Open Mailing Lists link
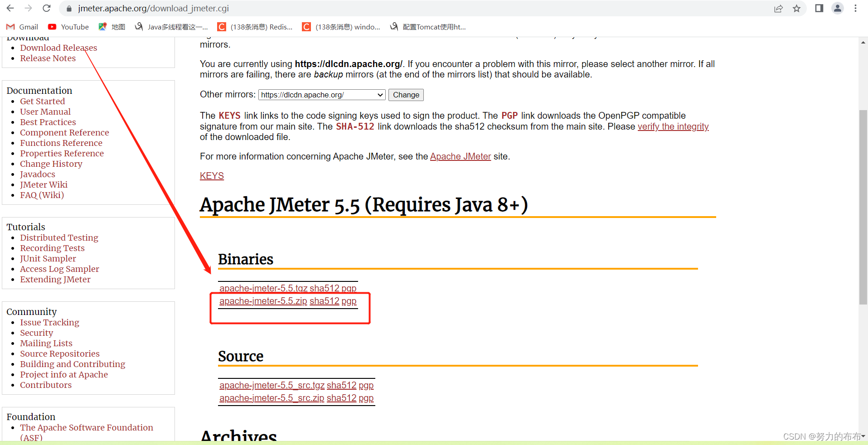868x445 pixels. pyautogui.click(x=46, y=343)
